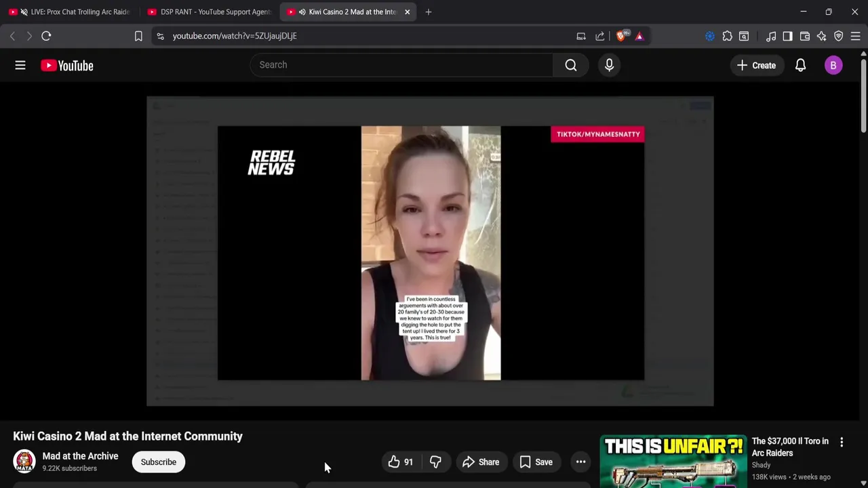Click the install app icon in address bar
This screenshot has height=488, width=868.
[581, 36]
